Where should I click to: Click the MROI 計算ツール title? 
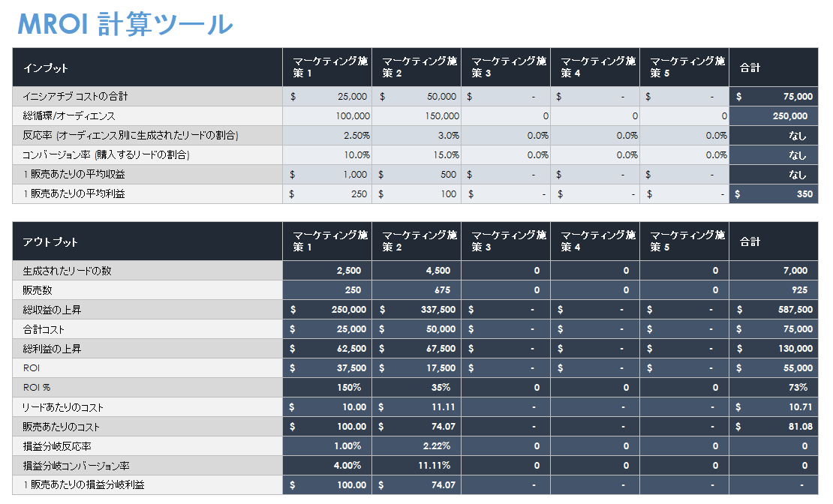click(125, 24)
